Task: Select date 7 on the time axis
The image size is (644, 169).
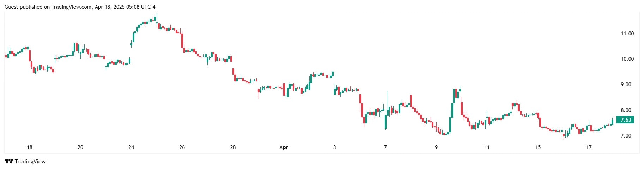Action: tap(385, 147)
